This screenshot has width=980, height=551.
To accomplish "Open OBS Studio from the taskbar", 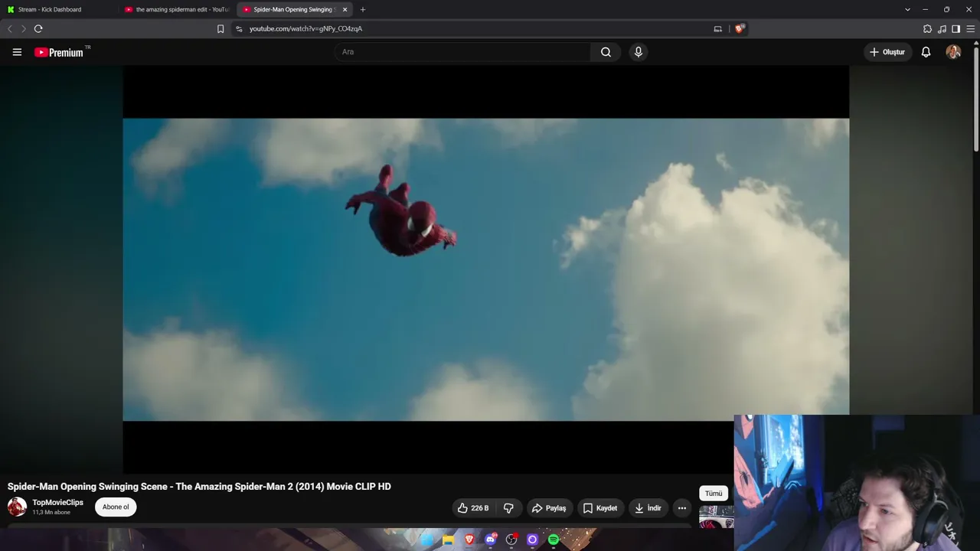I will (x=511, y=540).
